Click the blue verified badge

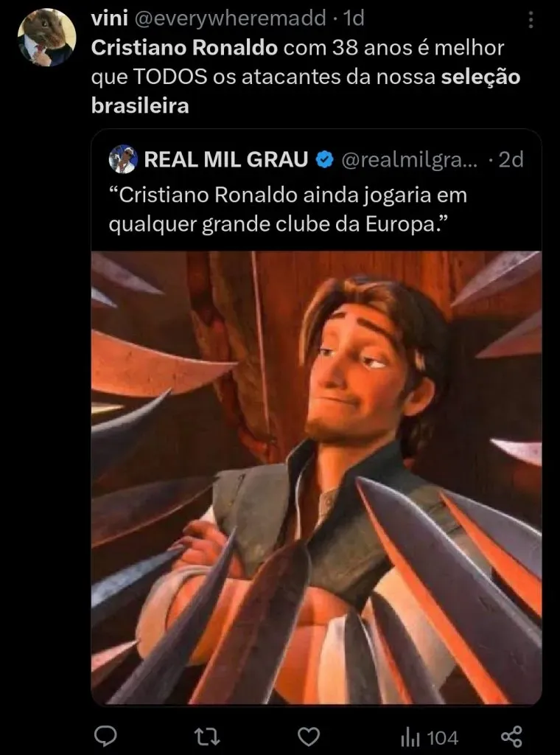click(325, 159)
